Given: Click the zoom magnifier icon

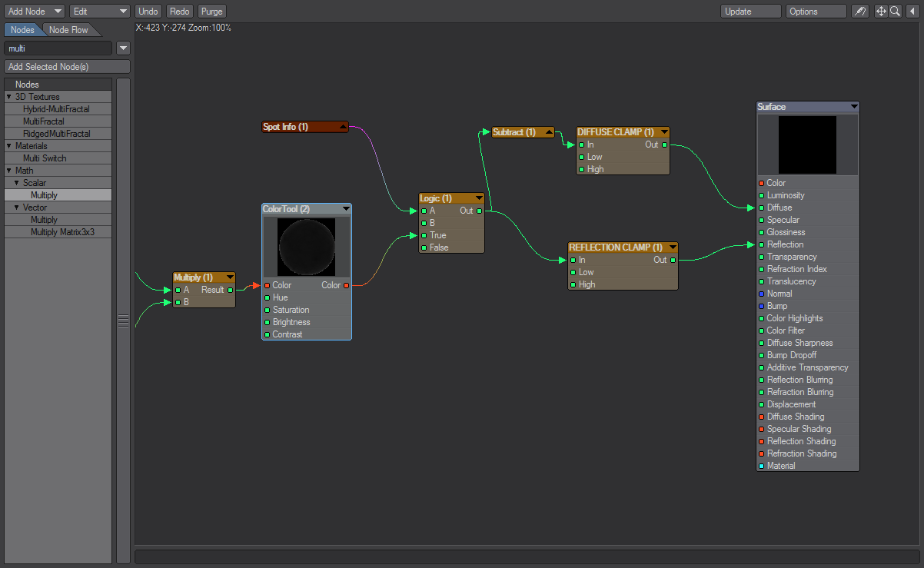Looking at the screenshot, I should pyautogui.click(x=895, y=12).
